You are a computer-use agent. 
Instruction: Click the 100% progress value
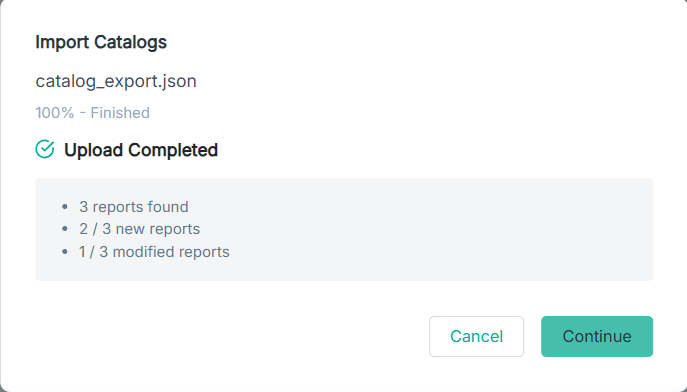click(x=55, y=113)
